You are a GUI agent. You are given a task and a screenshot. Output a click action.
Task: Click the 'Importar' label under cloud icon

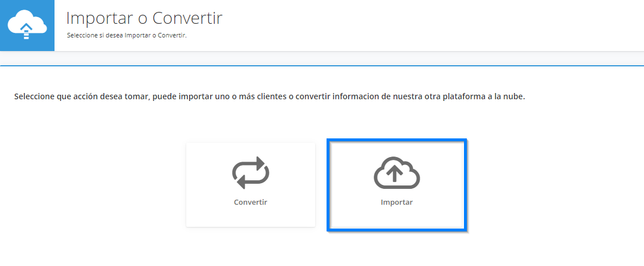point(397,202)
